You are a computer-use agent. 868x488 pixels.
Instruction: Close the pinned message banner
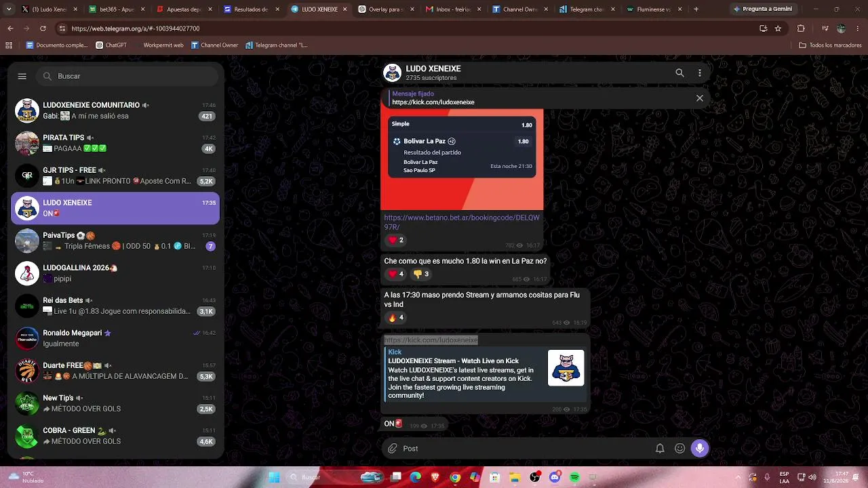[700, 98]
